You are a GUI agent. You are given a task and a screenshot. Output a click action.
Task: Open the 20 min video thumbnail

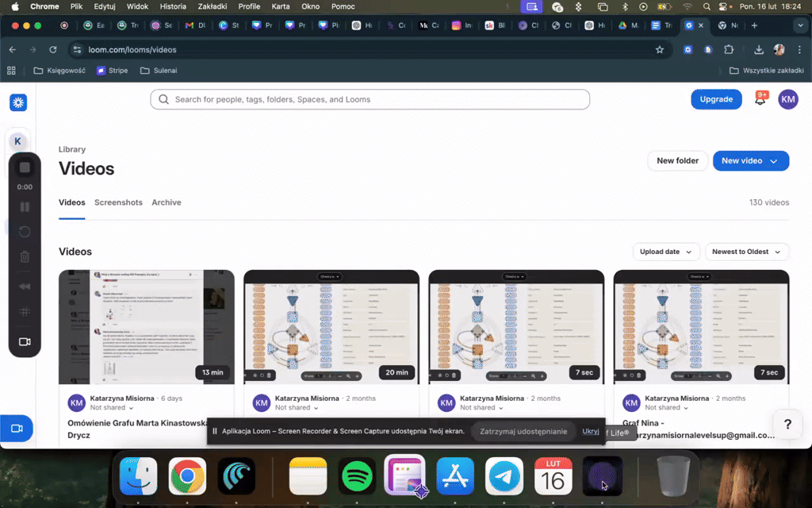pyautogui.click(x=331, y=327)
